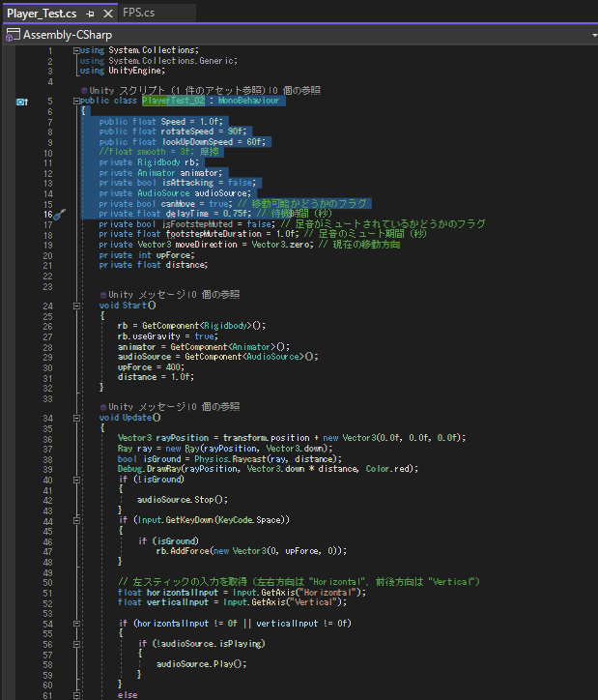
Task: Click the Unity message icon above Update method
Action: coord(103,406)
